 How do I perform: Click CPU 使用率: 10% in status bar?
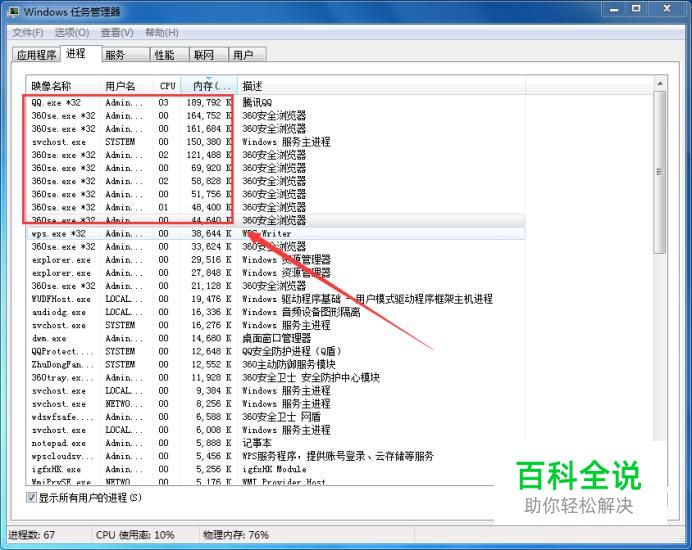[135, 535]
